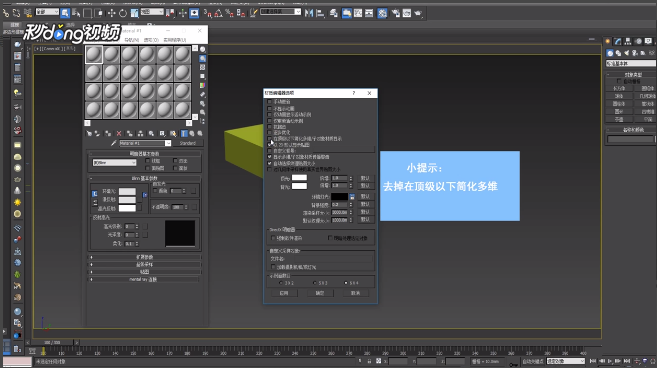Toggle the Backlight icon in Material Editor
Screen dimensions: 657x368
point(202,59)
